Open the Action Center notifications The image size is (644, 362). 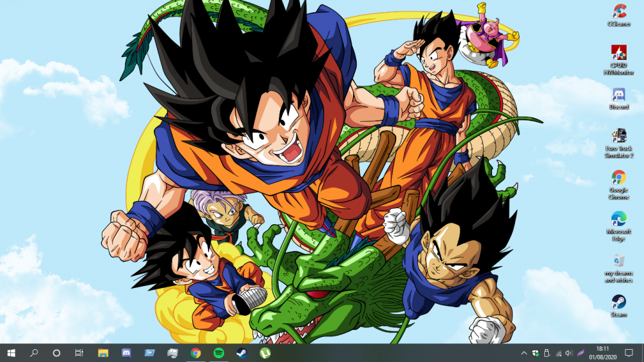coord(629,353)
